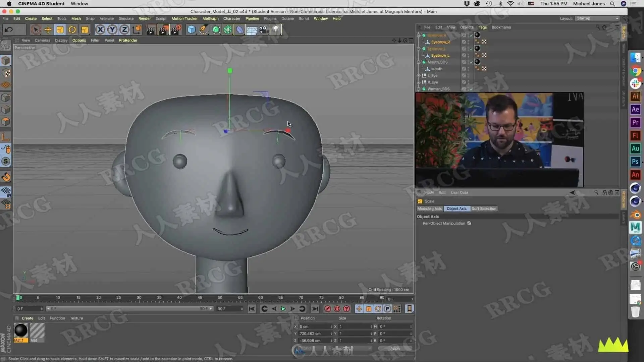644x362 pixels.
Task: Select the Mat.1 black material swatch
Action: (21, 331)
